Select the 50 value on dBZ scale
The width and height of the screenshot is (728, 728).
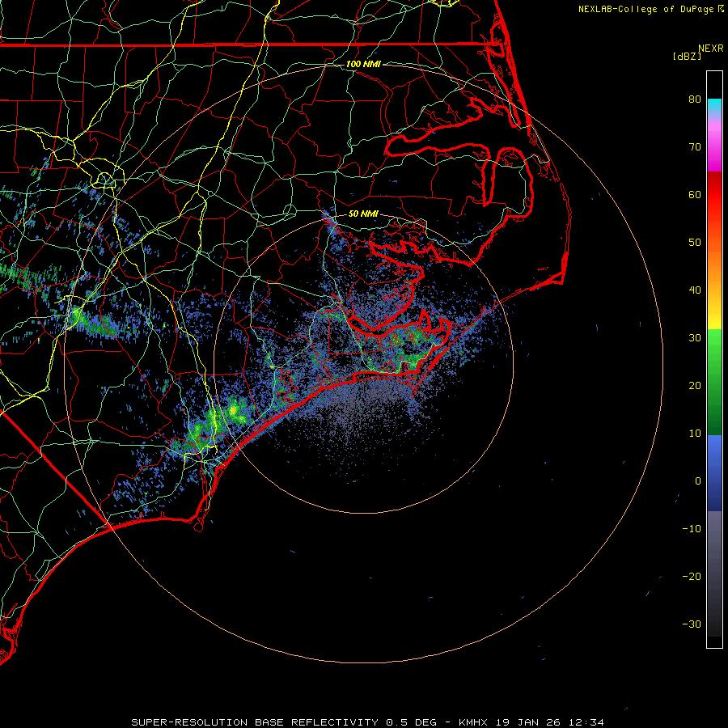[695, 243]
